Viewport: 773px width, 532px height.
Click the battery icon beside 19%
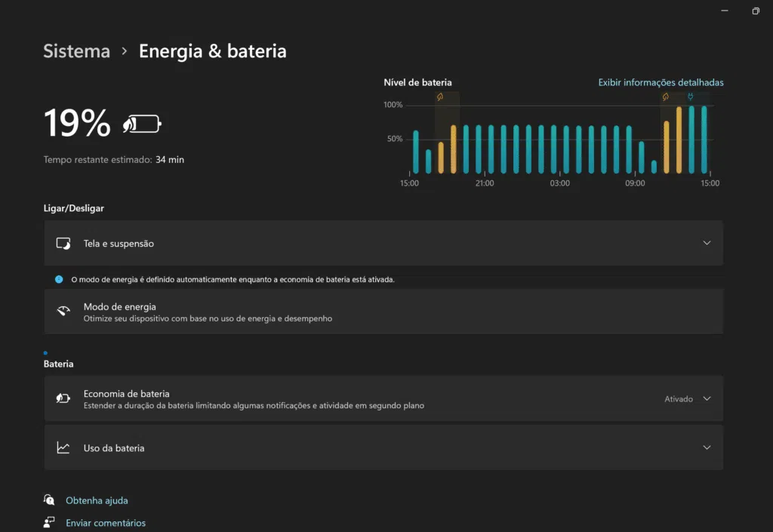pyautogui.click(x=142, y=124)
